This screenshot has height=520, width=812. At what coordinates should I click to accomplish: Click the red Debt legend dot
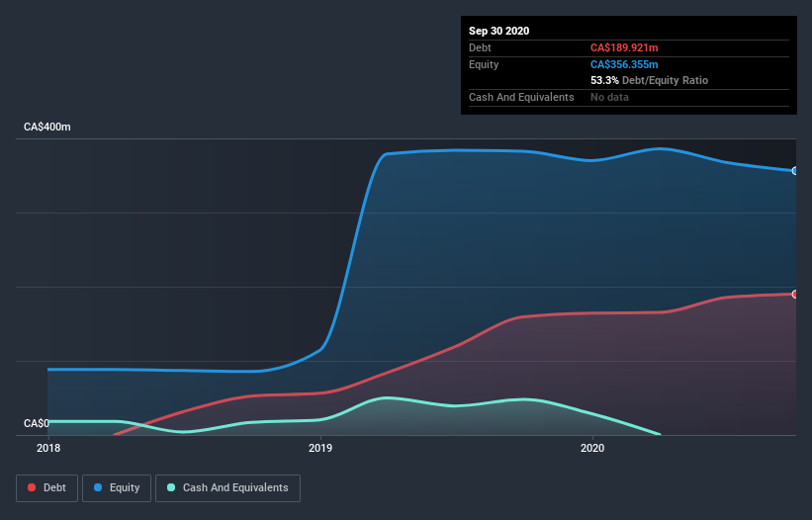click(32, 487)
